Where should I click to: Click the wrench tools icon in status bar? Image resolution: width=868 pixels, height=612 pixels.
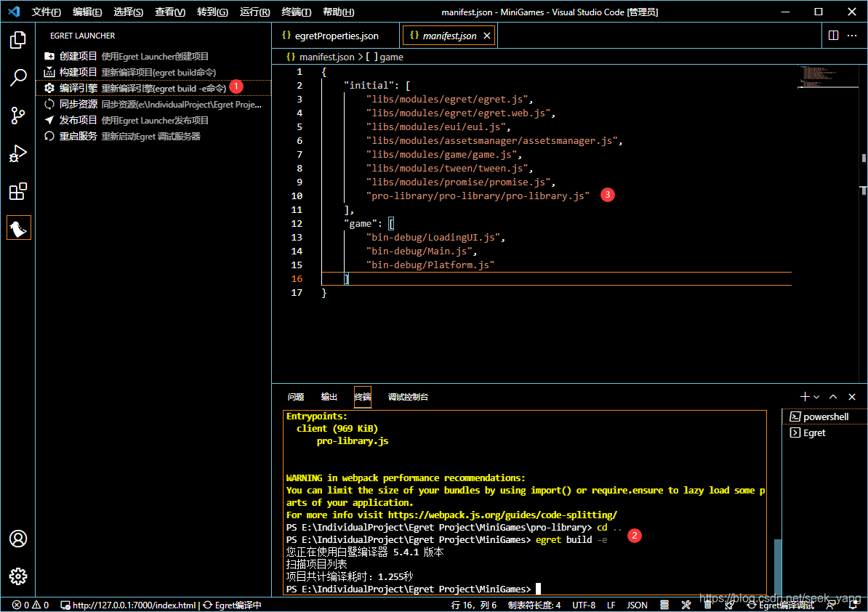(x=686, y=605)
